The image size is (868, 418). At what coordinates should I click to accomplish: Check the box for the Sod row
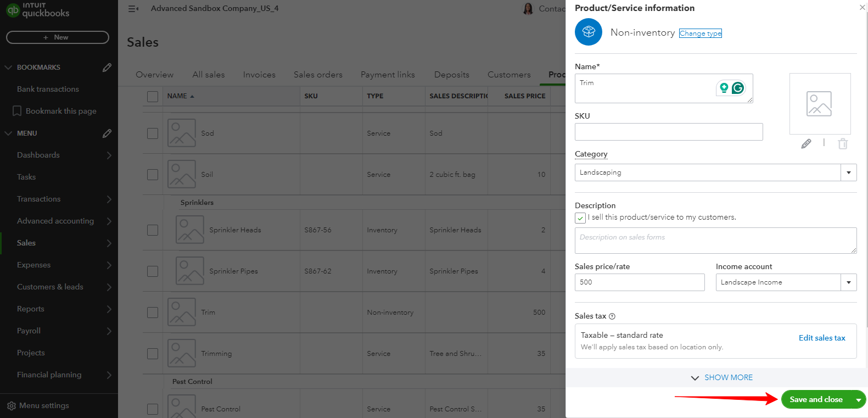click(x=153, y=133)
